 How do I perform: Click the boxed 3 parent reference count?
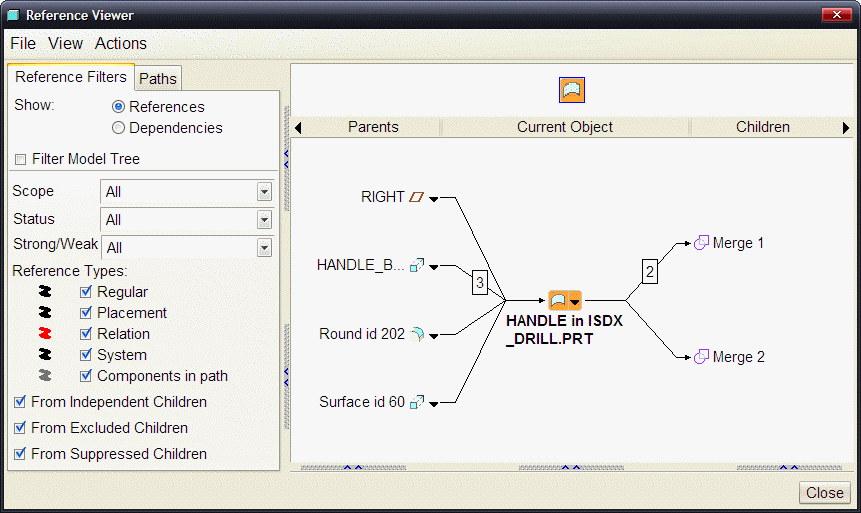tap(480, 282)
